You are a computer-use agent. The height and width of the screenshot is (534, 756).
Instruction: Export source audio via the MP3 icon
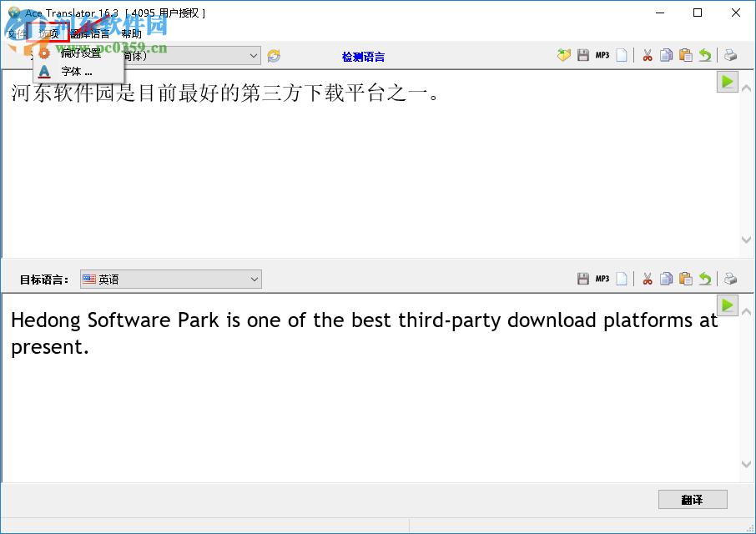pyautogui.click(x=601, y=55)
